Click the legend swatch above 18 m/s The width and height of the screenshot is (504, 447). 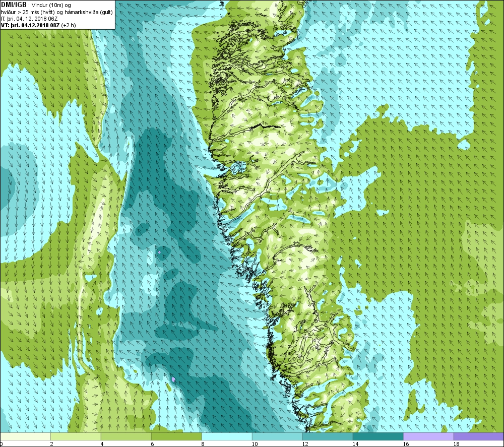[479, 436]
